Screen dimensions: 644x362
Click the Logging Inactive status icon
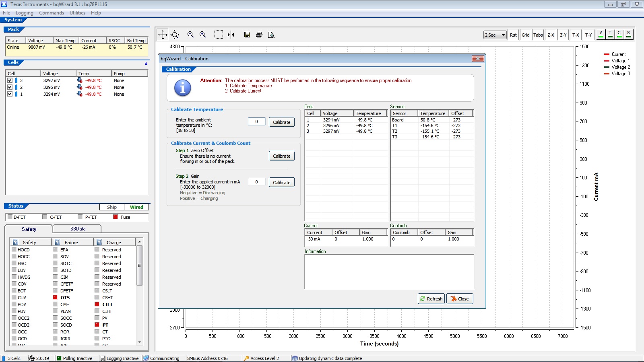click(103, 358)
